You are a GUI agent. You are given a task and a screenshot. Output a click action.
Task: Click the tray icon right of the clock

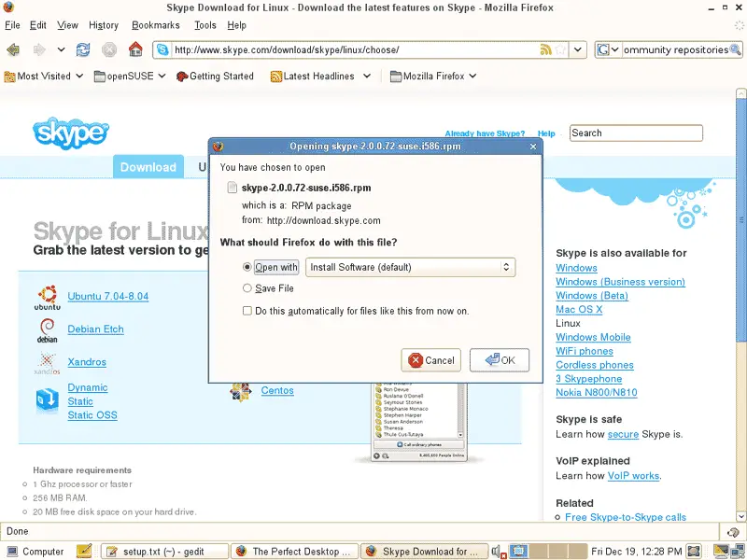[694, 551]
